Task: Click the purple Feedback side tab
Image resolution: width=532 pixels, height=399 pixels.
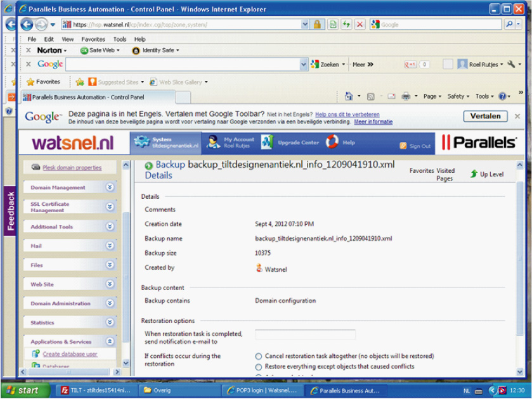Action: click(10, 211)
